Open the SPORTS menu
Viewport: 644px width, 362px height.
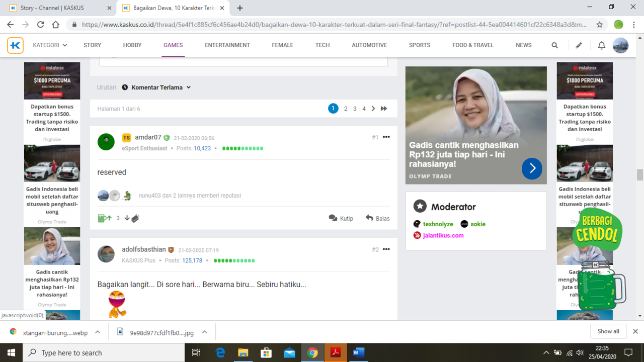pyautogui.click(x=420, y=45)
